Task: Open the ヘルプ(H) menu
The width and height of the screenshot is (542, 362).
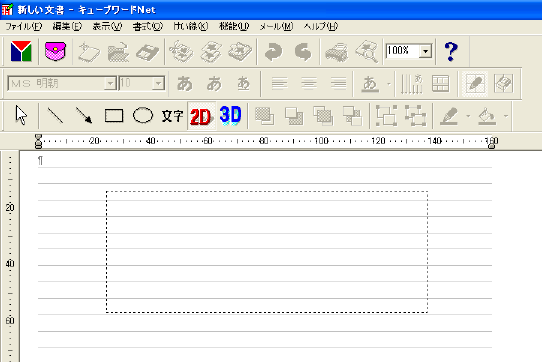Action: 320,26
